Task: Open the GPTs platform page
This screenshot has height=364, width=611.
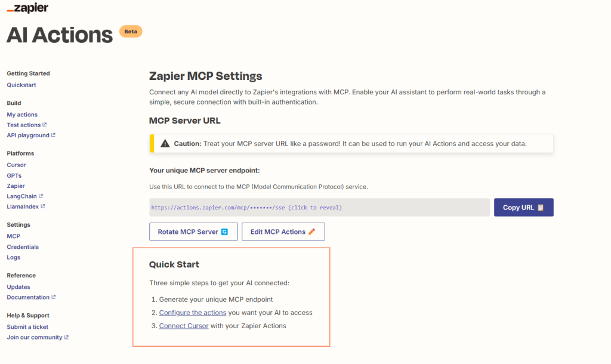Action: pos(14,175)
